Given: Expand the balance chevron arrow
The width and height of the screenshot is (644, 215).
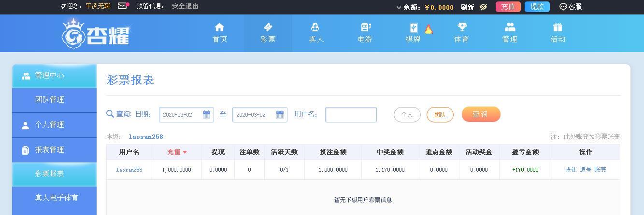Looking at the screenshot, I should coord(399,7).
